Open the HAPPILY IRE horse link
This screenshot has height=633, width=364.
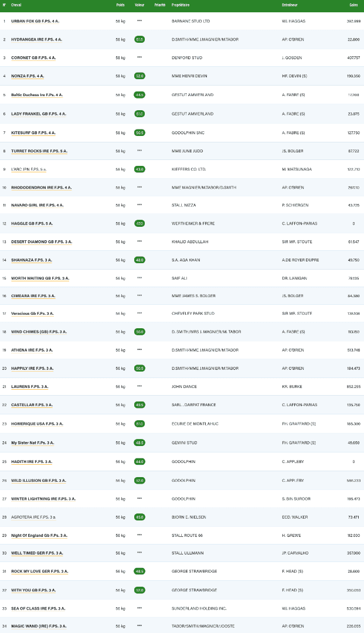click(32, 368)
